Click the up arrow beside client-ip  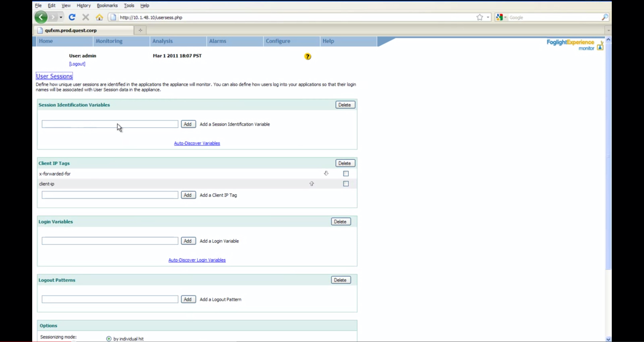pos(312,184)
